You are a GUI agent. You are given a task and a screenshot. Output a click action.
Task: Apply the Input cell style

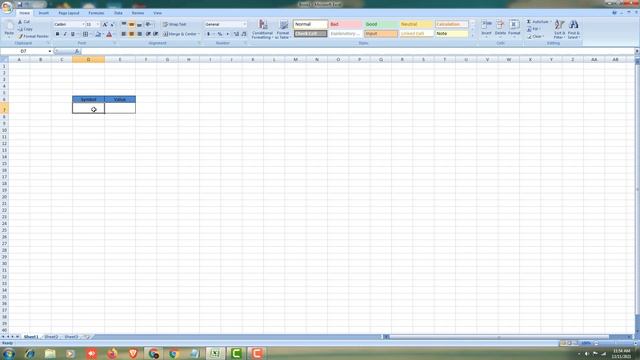tap(381, 34)
